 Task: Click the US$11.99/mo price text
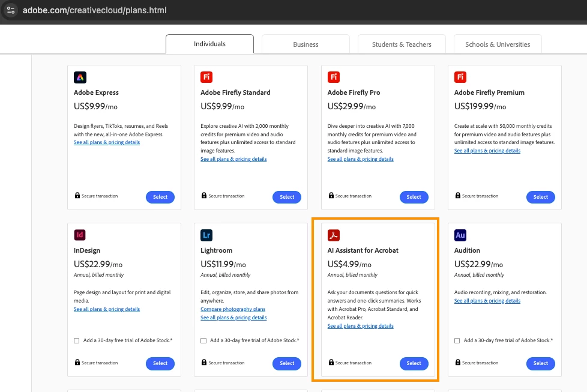pos(223,264)
